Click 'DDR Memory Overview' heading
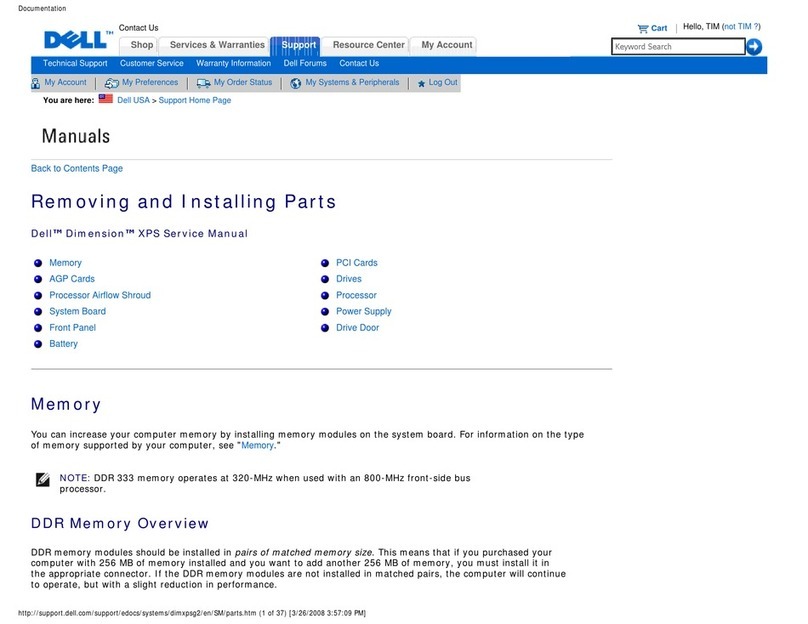 pyautogui.click(x=120, y=524)
